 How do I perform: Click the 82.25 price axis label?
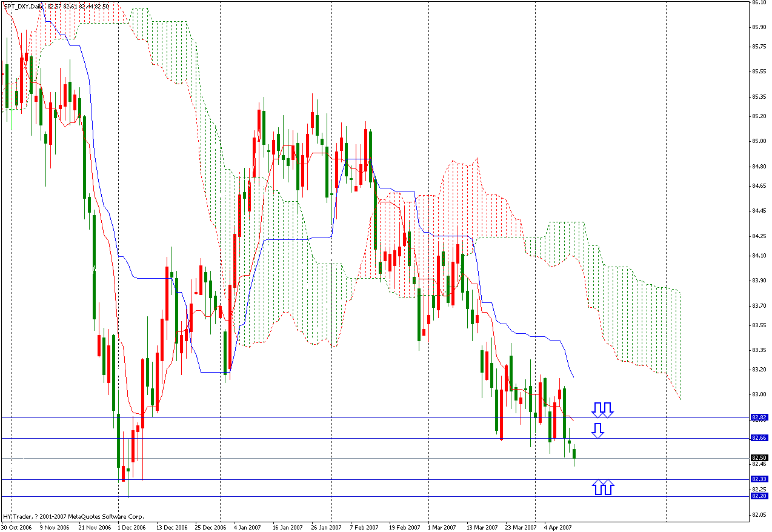759,489
